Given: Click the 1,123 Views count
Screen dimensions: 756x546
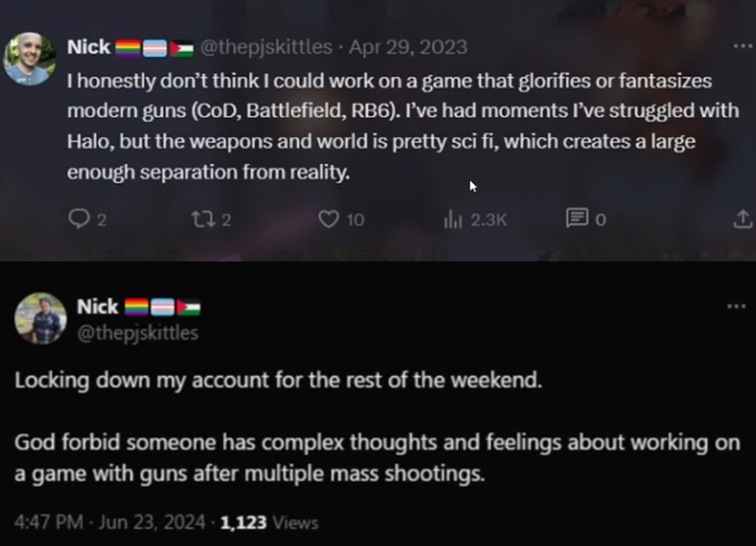Looking at the screenshot, I should point(269,521).
